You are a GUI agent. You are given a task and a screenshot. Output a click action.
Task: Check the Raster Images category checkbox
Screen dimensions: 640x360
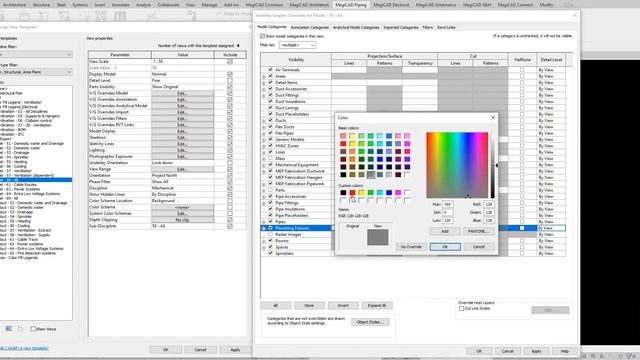tap(270, 234)
